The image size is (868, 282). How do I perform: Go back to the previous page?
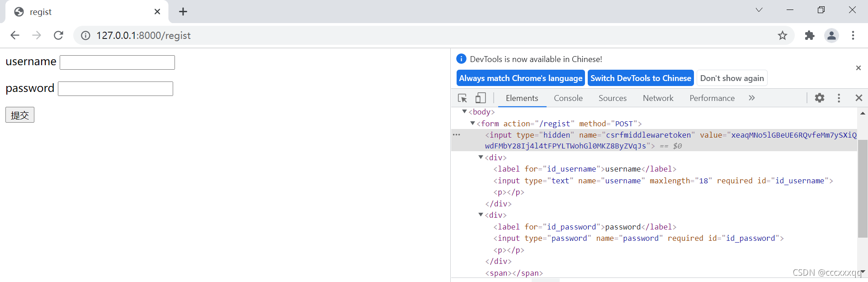tap(15, 35)
